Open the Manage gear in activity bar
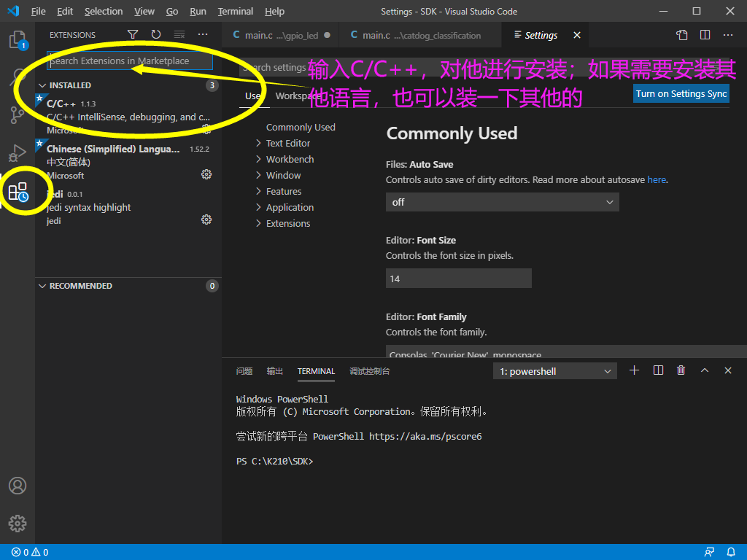This screenshot has height=560, width=747. 18,524
